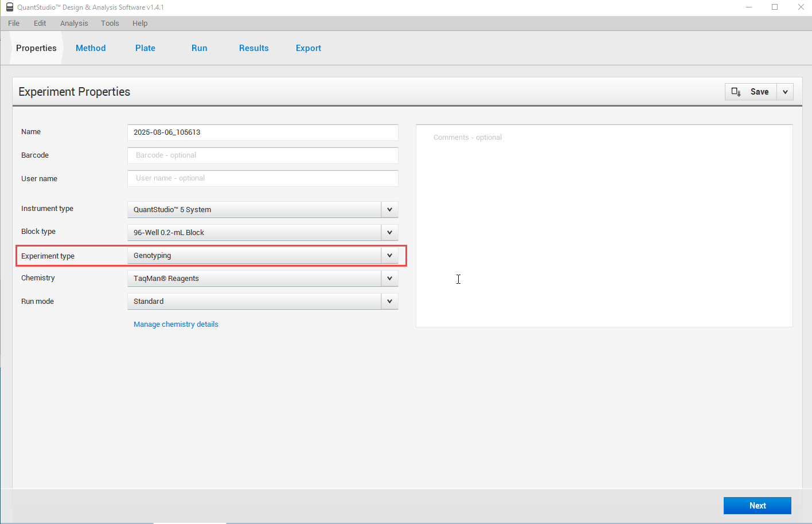Click the Manage chemistry details link

(x=175, y=324)
